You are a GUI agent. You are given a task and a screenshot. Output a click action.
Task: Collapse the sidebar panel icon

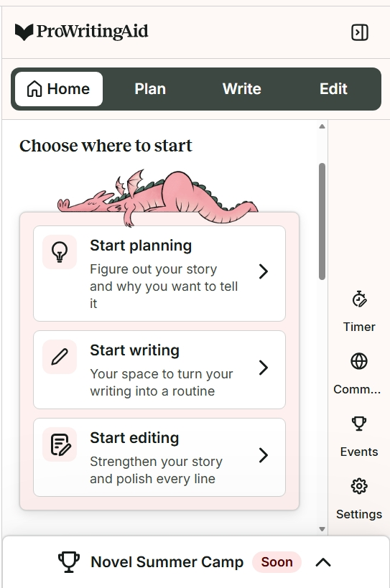(360, 32)
